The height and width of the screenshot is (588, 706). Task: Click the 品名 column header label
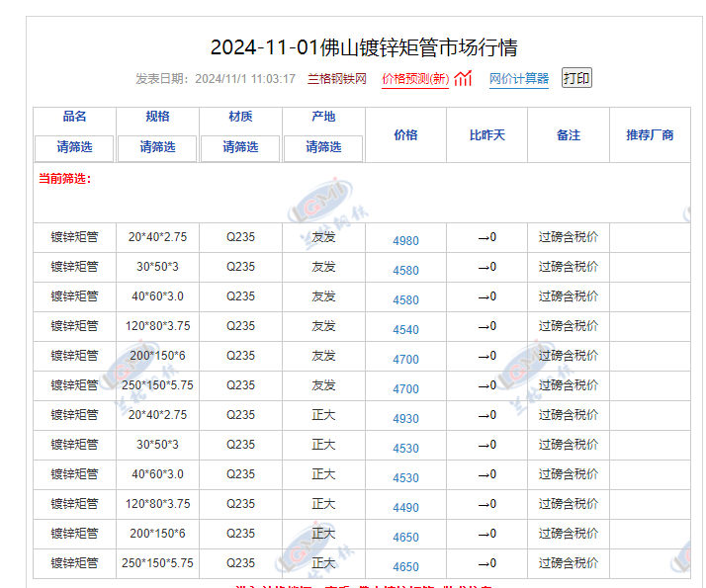coord(74,117)
